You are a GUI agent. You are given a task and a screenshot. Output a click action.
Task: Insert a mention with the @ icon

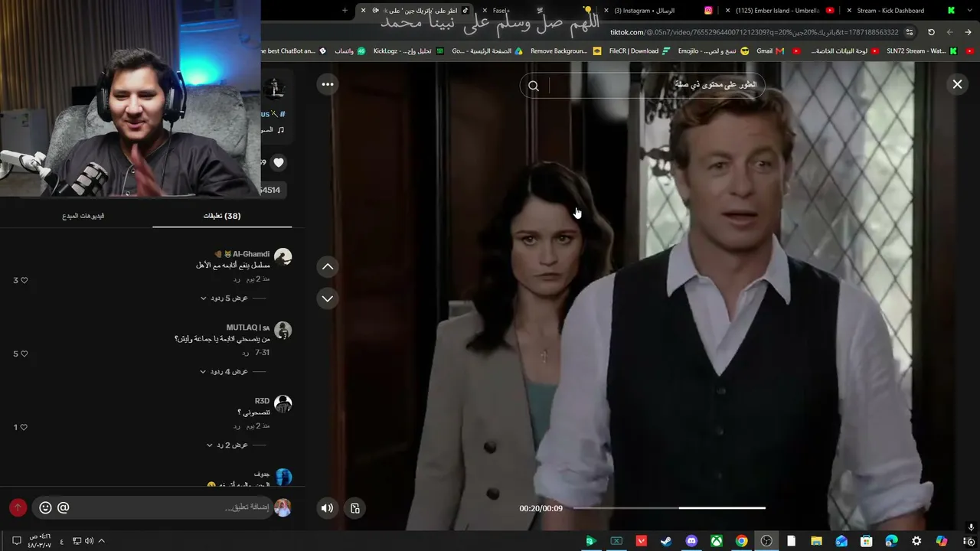click(x=64, y=507)
